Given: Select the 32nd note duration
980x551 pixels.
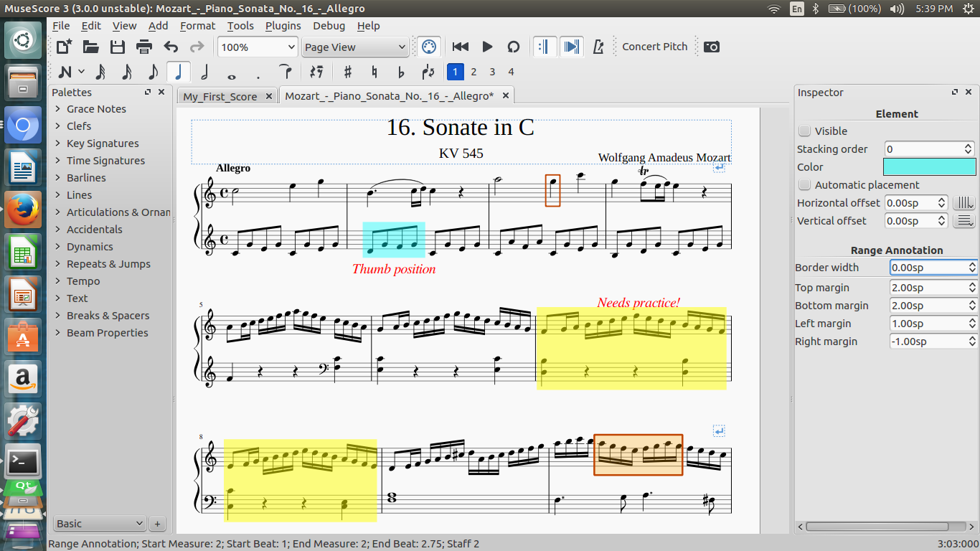Looking at the screenshot, I should [x=100, y=72].
